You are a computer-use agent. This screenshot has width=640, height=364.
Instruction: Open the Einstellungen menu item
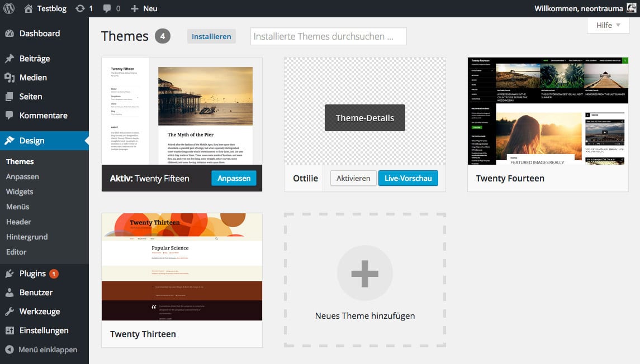[44, 331]
